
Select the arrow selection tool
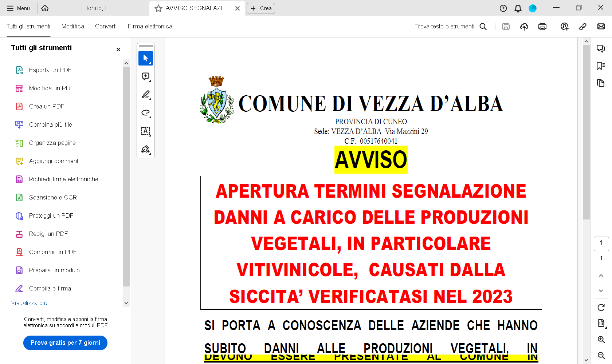(146, 58)
